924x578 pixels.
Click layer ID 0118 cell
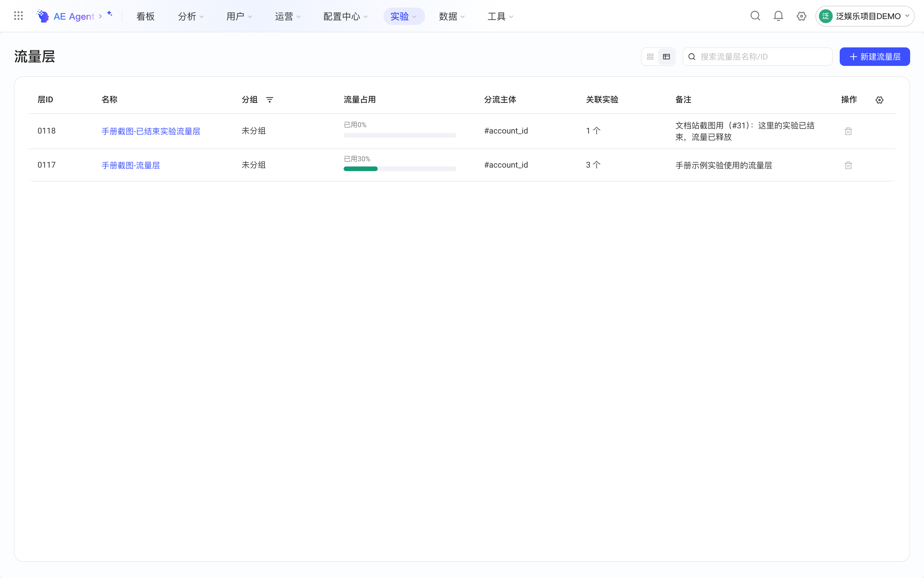tap(46, 131)
